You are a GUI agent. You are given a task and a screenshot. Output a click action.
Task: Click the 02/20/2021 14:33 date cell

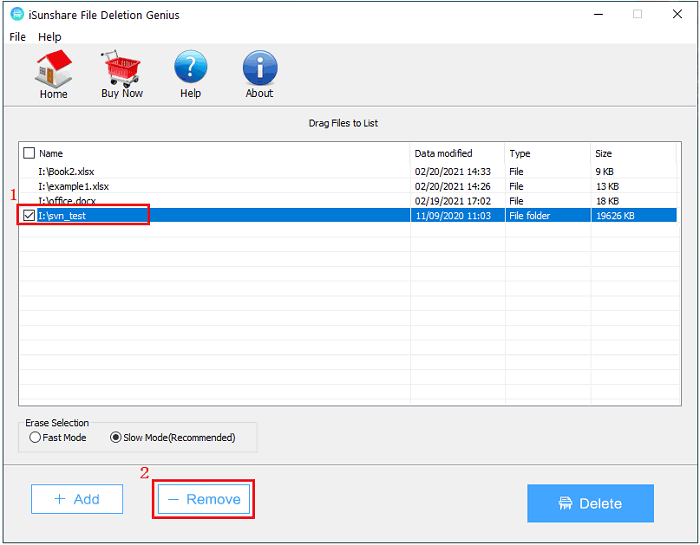coord(453,171)
